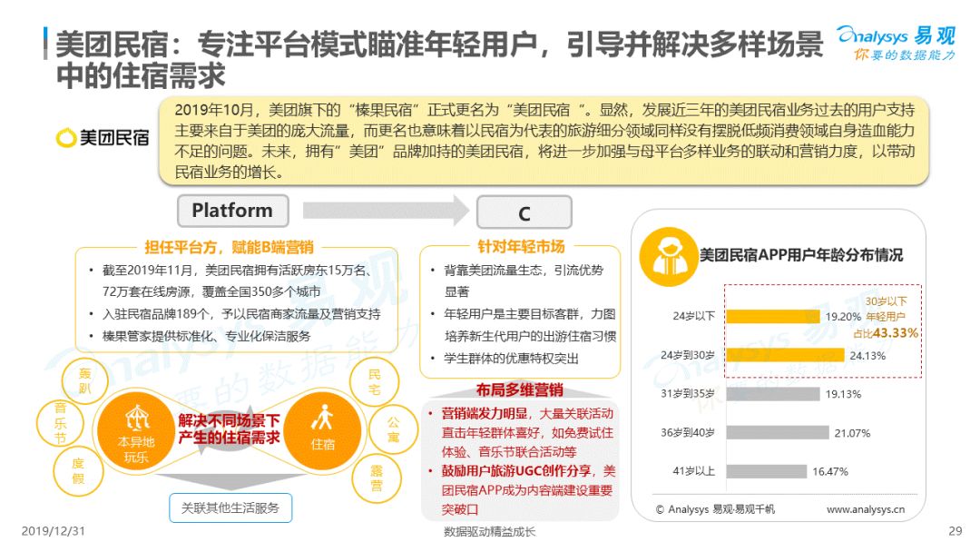Click the 16.47% value label
The width and height of the screenshot is (980, 552).
pos(830,472)
